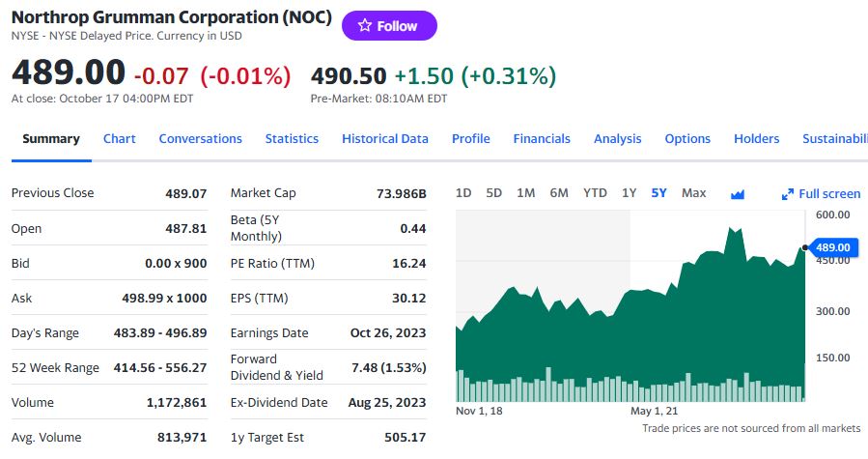Open the Chart tab

(119, 138)
